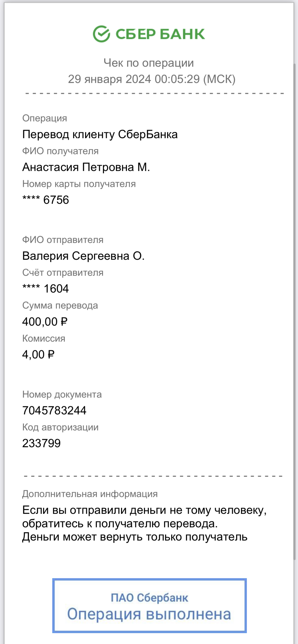The height and width of the screenshot is (644, 298).
Task: Select document number 7045783244
Action: 54,410
